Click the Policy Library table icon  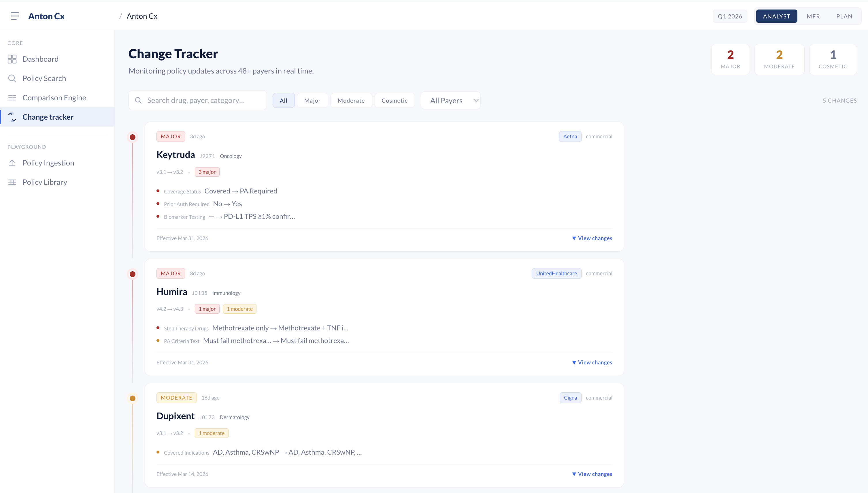point(12,182)
